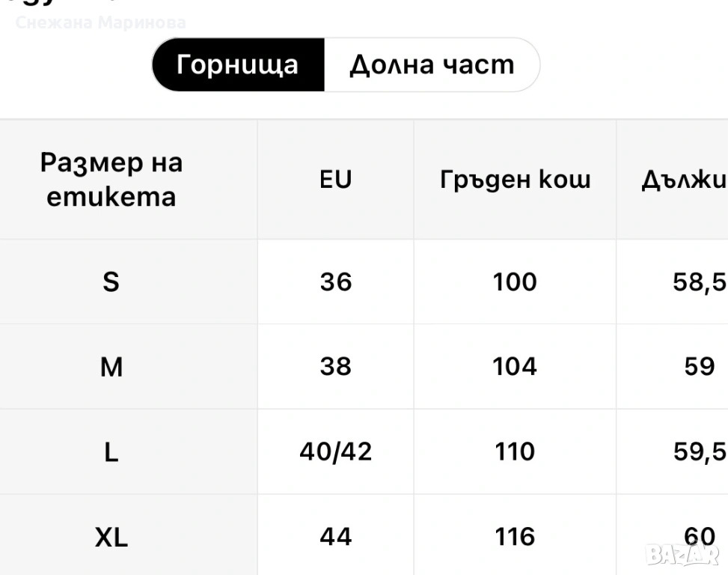Screen dimensions: 728x575
Task: Click the Дължина column header
Action: [683, 180]
